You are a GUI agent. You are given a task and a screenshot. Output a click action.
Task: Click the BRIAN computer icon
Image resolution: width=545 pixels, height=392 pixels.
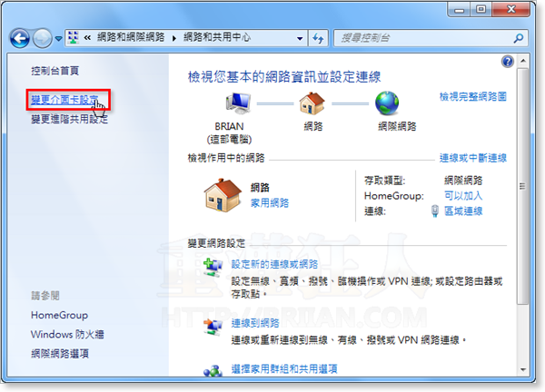click(238, 103)
